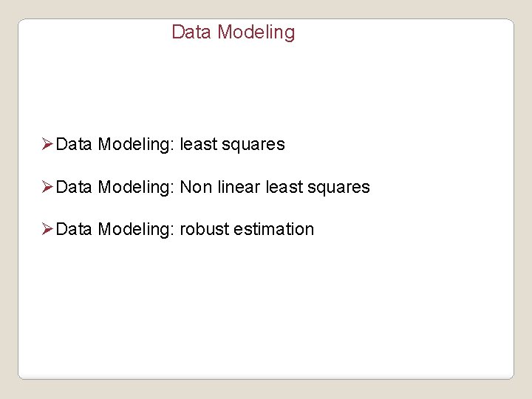Click "least" in the first bullet line
The height and width of the screenshot is (399, 532).
pyautogui.click(x=198, y=144)
